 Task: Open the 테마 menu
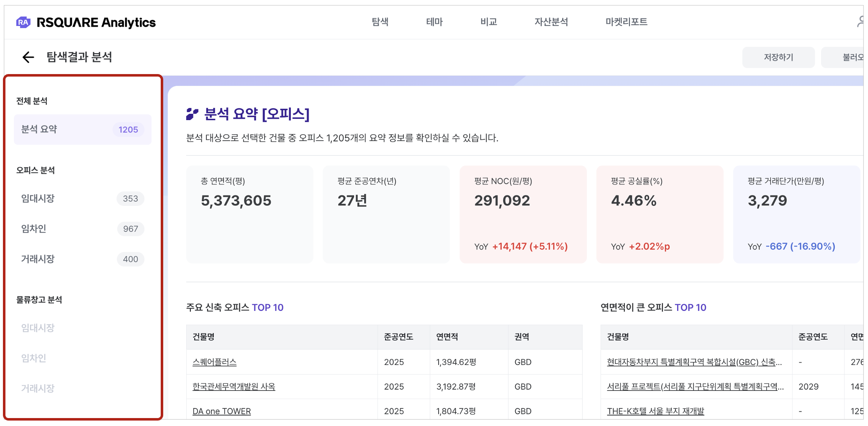click(434, 22)
